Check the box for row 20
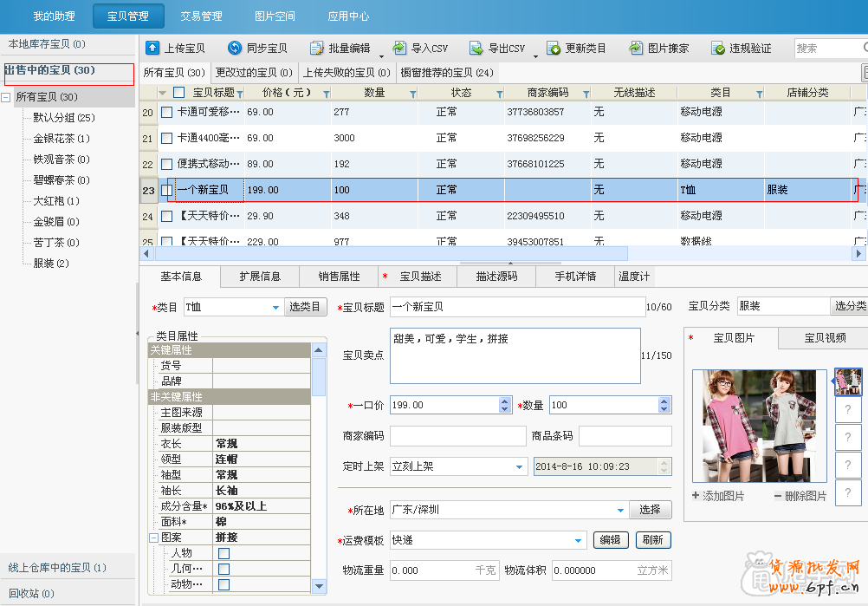 coord(166,112)
